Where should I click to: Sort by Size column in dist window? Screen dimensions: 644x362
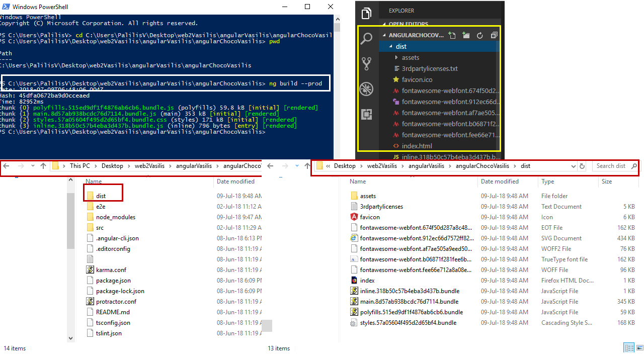[607, 182]
